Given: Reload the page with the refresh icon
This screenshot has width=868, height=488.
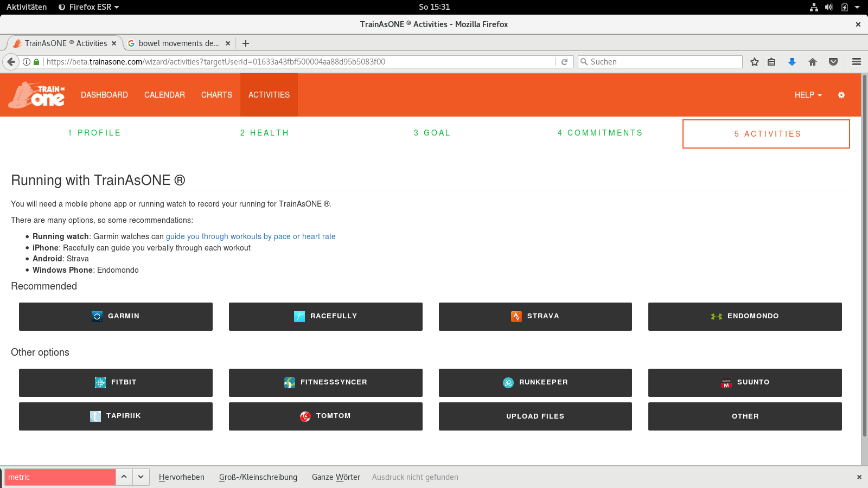Looking at the screenshot, I should tap(564, 62).
